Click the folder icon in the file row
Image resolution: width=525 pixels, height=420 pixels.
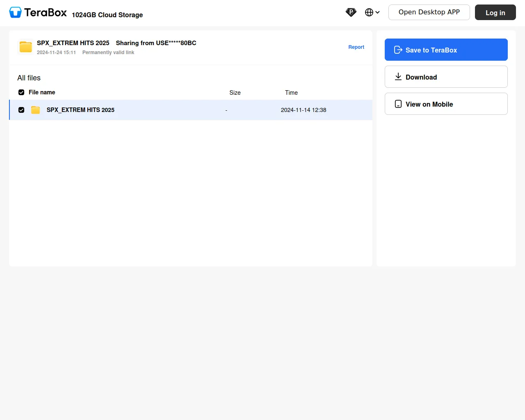[x=36, y=110]
